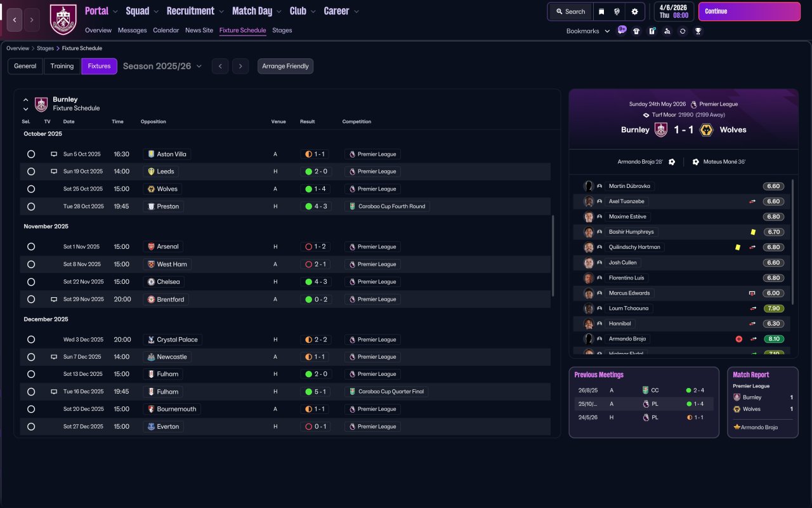Click the TV icon for the Leeds fixture

54,171
